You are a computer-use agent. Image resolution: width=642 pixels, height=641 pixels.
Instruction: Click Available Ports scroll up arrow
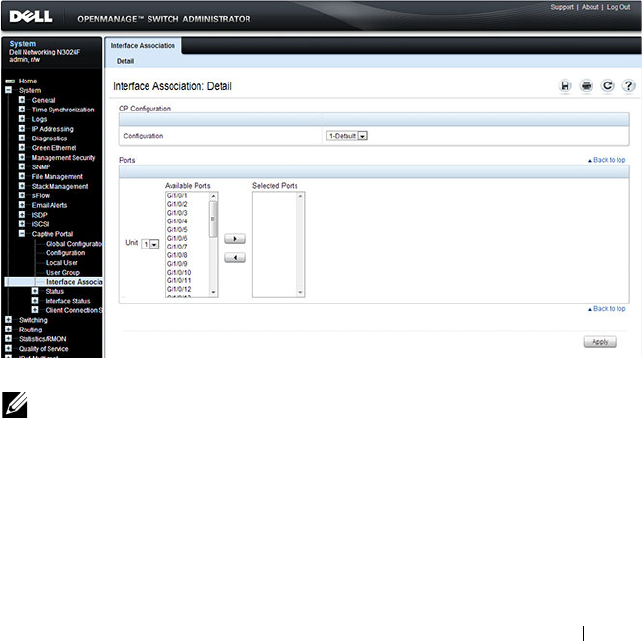[x=213, y=196]
